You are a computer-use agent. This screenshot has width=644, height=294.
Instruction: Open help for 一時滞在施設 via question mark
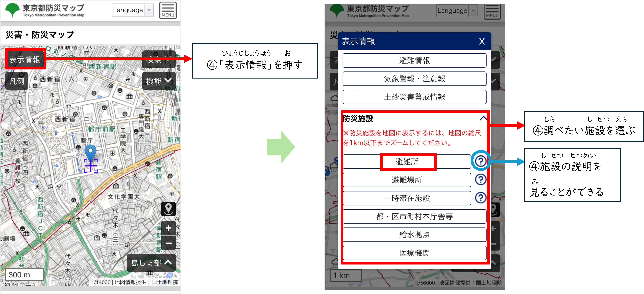pos(481,198)
